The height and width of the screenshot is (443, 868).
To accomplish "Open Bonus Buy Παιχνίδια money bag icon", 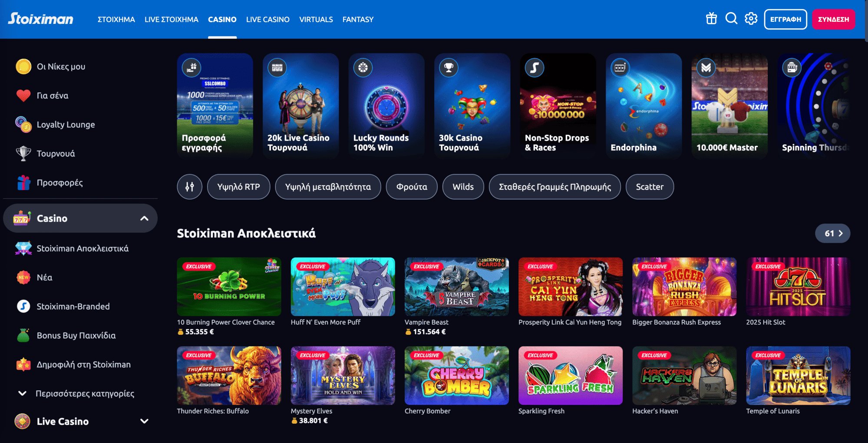I will 23,335.
